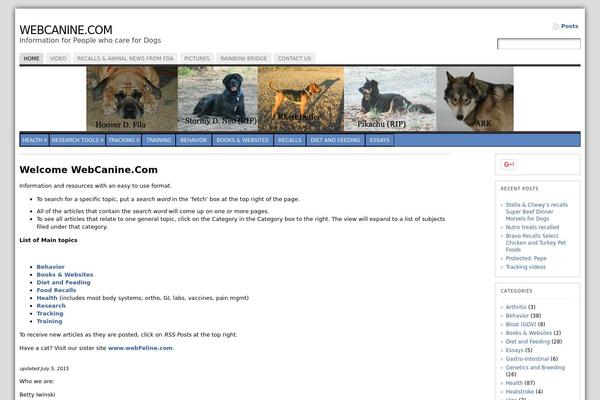Select BEHAVIOR in the blue menu bar
Viewport: 600px width, 400px height.
(194, 140)
